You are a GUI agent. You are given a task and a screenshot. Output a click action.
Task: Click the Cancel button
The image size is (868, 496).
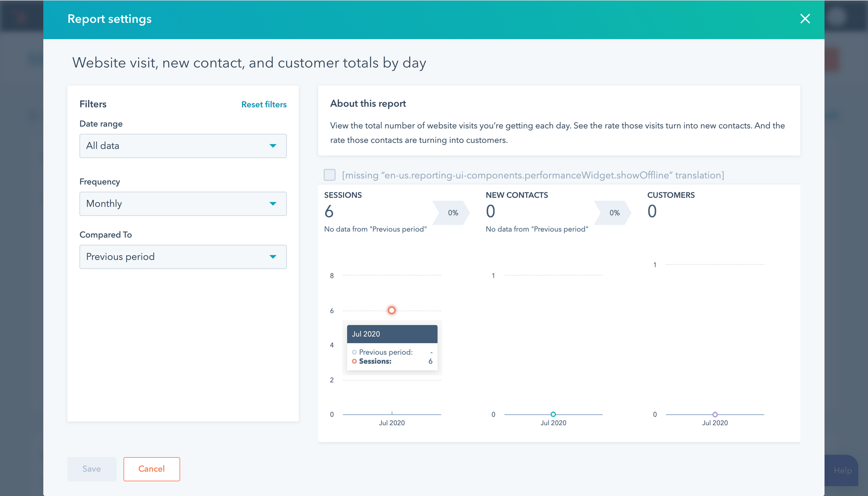coord(151,469)
